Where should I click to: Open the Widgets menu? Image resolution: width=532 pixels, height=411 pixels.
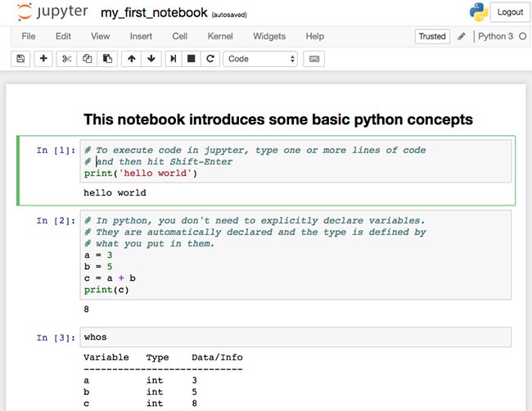[269, 36]
